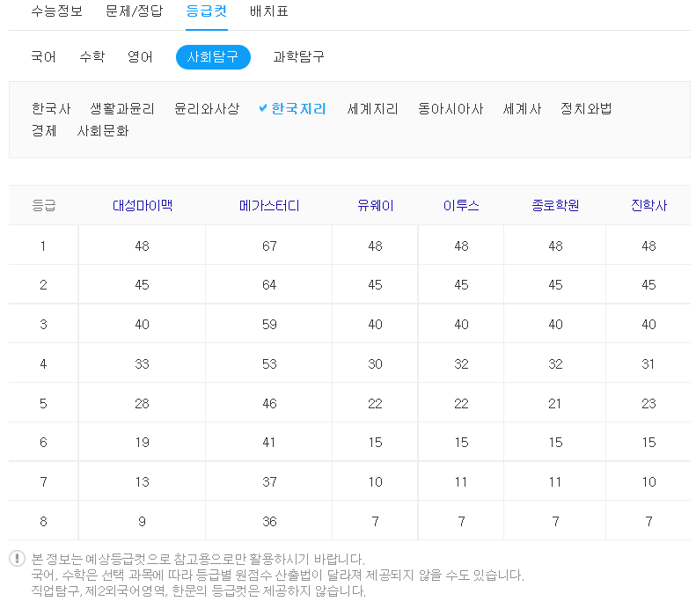The height and width of the screenshot is (616, 696).
Task: Open the 메가스터디 column link
Action: (269, 206)
